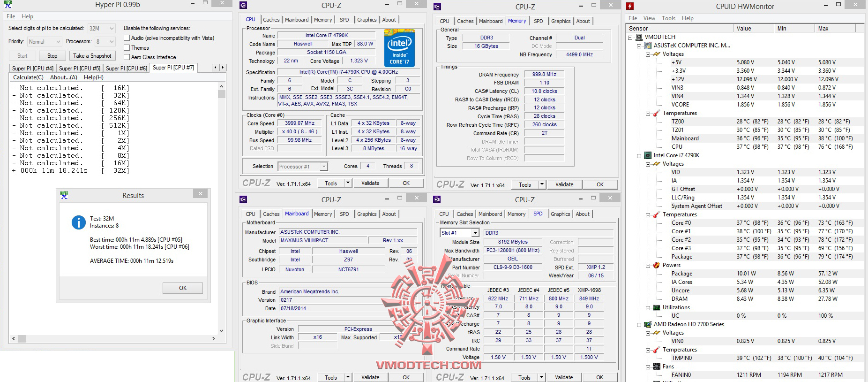Open the Tools dropdown arrow in CPU-Z Memory window
The image size is (868, 382).
coord(542,184)
